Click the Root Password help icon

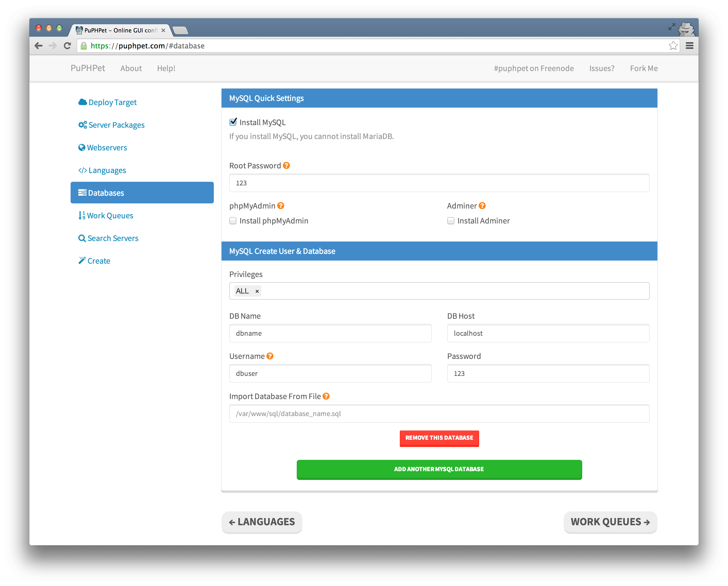[x=286, y=166]
